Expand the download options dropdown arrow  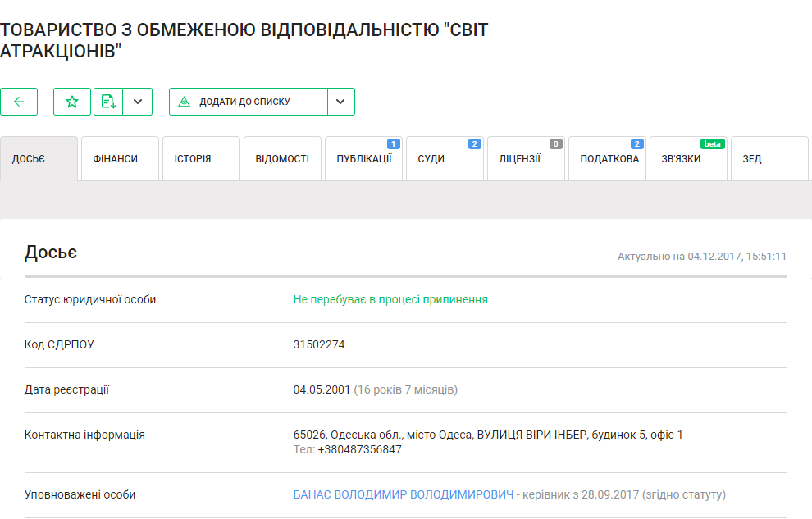(138, 102)
